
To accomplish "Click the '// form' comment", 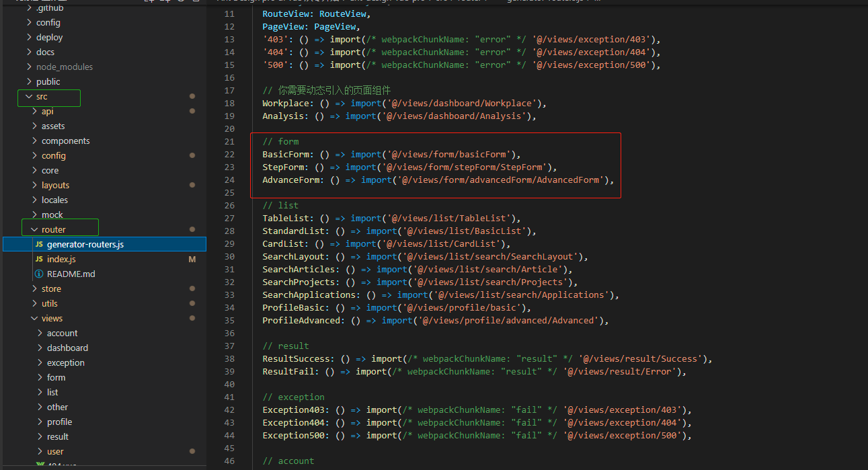I will pos(280,141).
